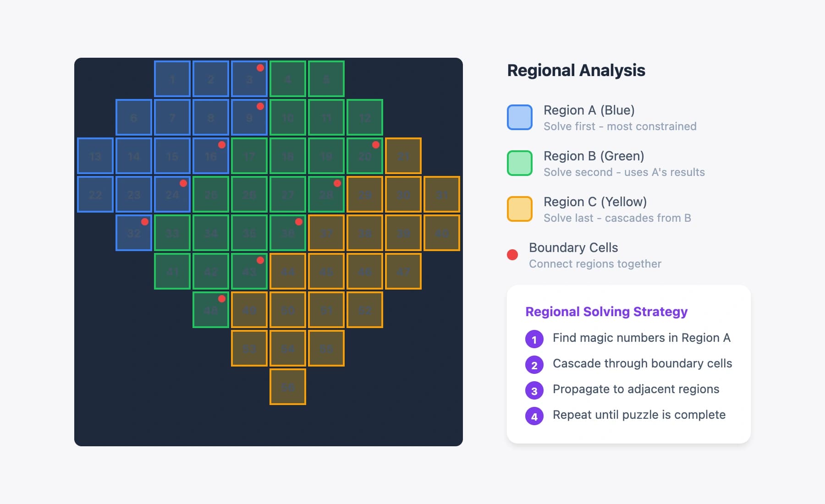Viewport: 825px width, 504px height.
Task: Select blue boundary cell 3
Action: pyautogui.click(x=249, y=79)
